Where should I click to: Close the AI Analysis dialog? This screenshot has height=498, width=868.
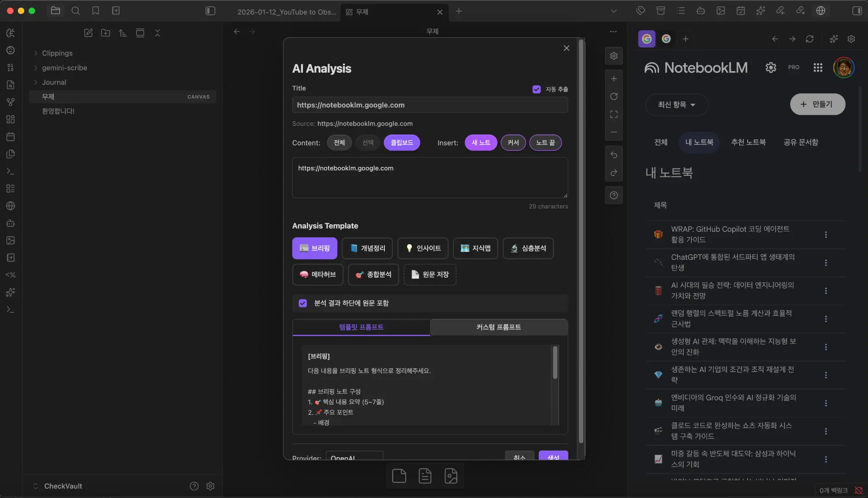point(566,48)
